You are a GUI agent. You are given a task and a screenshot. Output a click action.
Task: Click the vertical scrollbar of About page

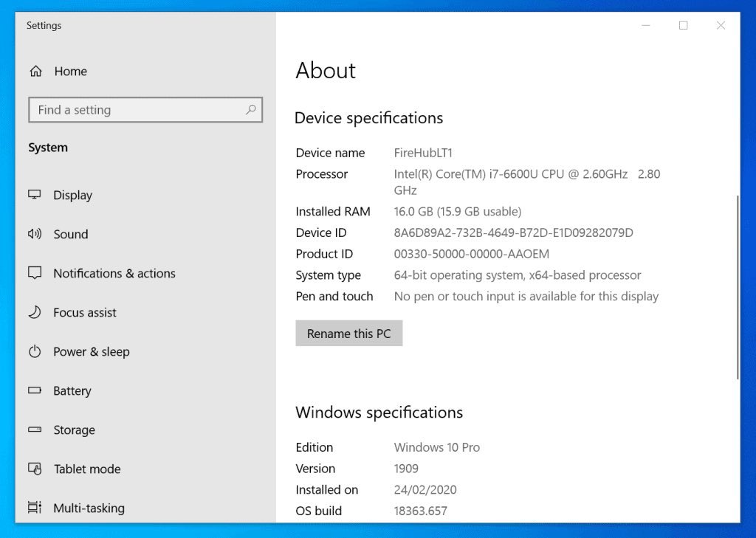738,287
